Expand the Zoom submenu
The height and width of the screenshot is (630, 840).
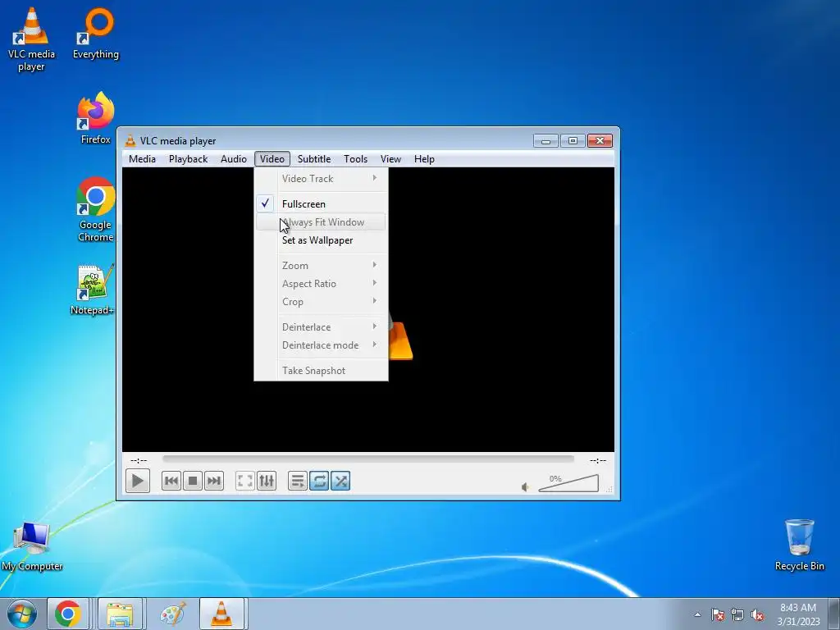[x=321, y=266]
